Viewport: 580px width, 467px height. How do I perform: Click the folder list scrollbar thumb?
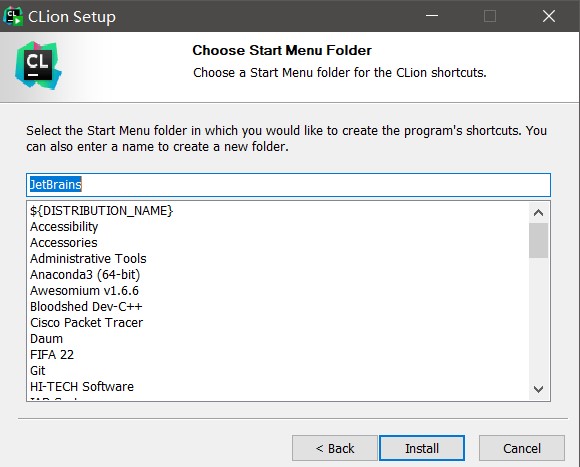pyautogui.click(x=539, y=240)
